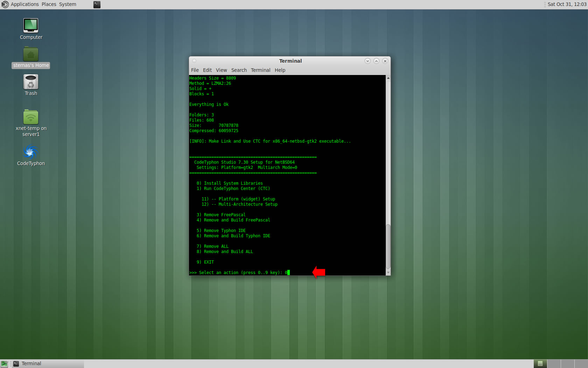This screenshot has width=588, height=368.
Task: Click the 'Settings: Platform=gtk2' line
Action: click(247, 168)
